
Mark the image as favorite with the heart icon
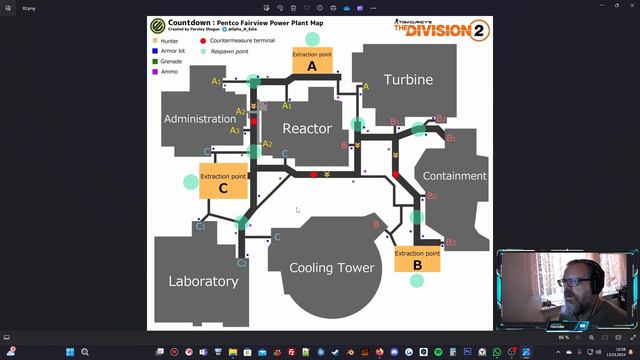coord(307,8)
